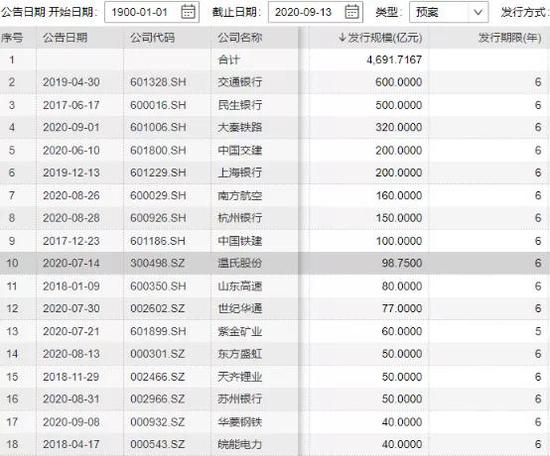This screenshot has width=550, height=456.
Task: Select the 5-year term in 紫金矿业 row
Action: pyautogui.click(x=538, y=331)
